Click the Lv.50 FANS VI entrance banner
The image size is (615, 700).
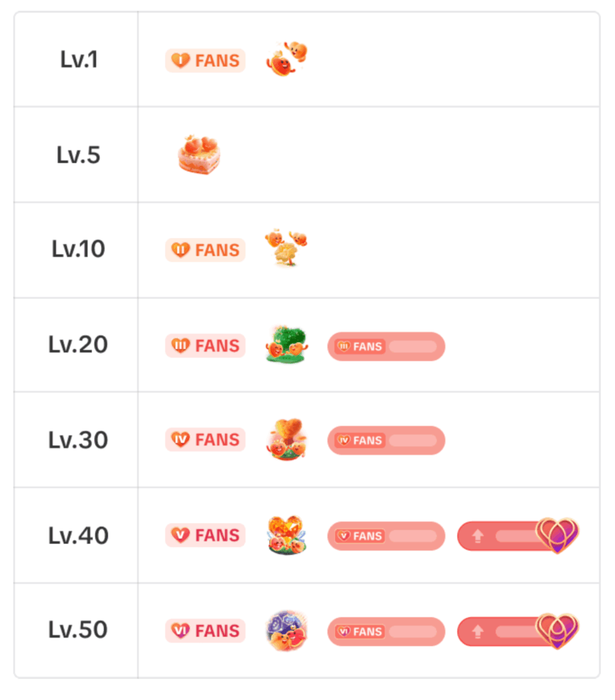[386, 632]
